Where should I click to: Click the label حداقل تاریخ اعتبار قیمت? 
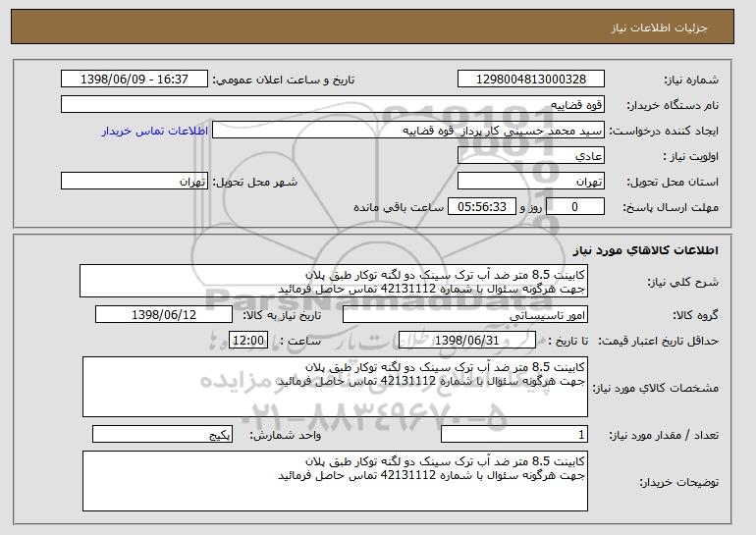pos(658,341)
